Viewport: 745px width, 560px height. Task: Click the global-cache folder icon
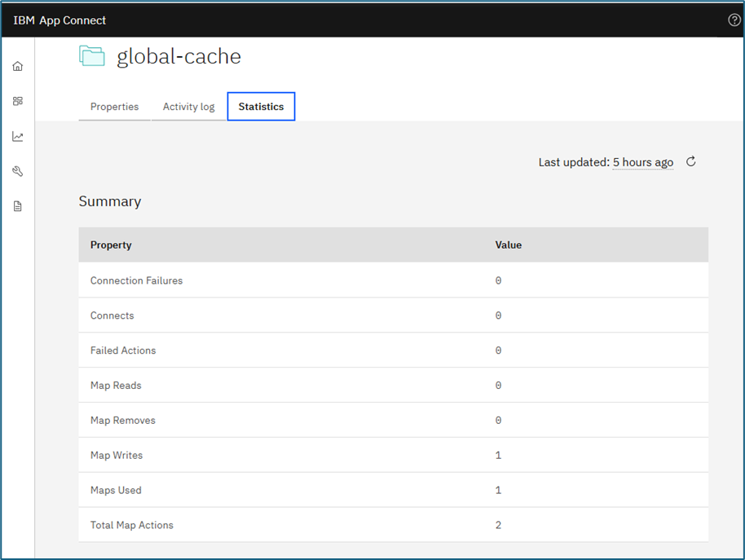tap(93, 55)
